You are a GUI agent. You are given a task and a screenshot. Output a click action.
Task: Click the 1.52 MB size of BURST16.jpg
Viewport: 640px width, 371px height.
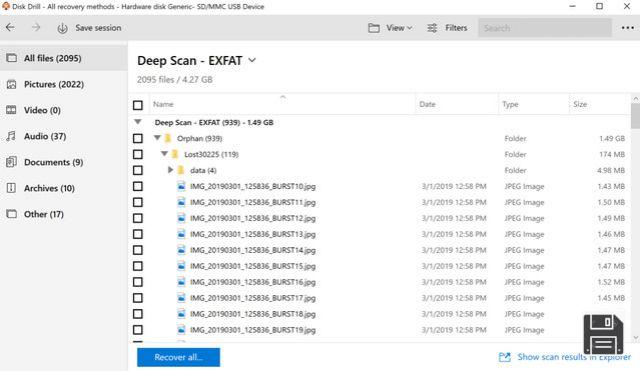[611, 282]
